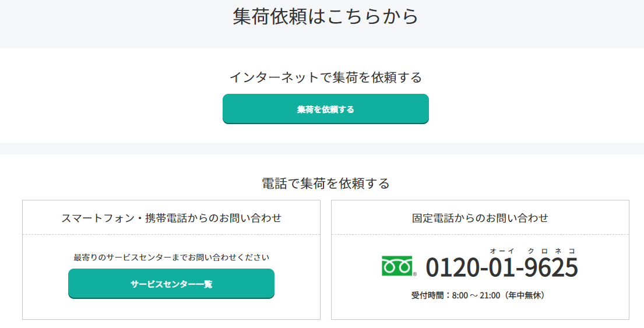
Task: Click the 集荷依頼はこちらから page heading
Action: point(325,16)
